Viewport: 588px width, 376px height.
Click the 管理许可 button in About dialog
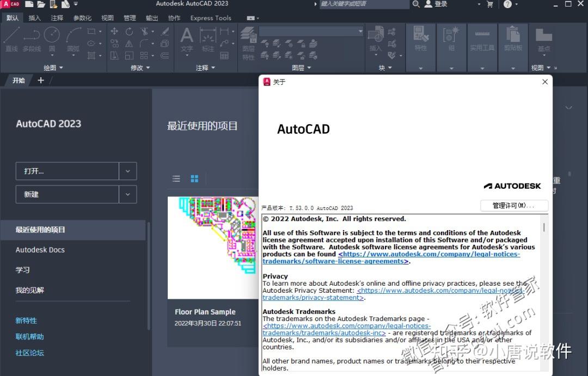point(513,205)
